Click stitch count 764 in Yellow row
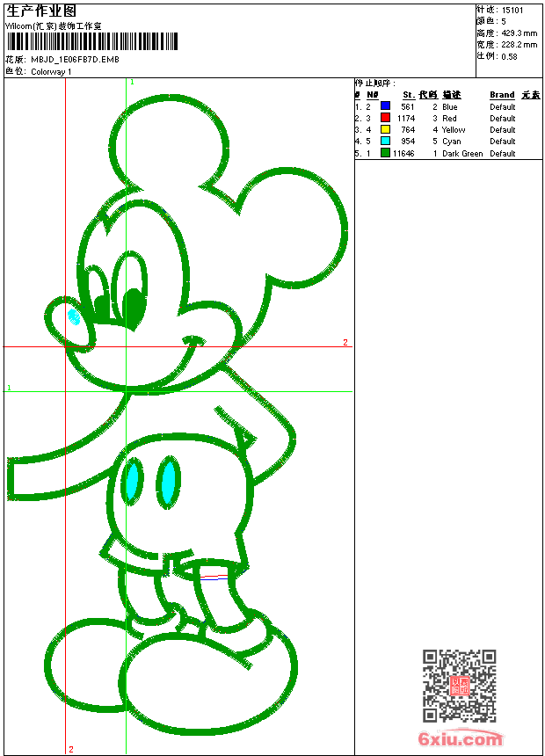This screenshot has width=545, height=756. pyautogui.click(x=408, y=130)
